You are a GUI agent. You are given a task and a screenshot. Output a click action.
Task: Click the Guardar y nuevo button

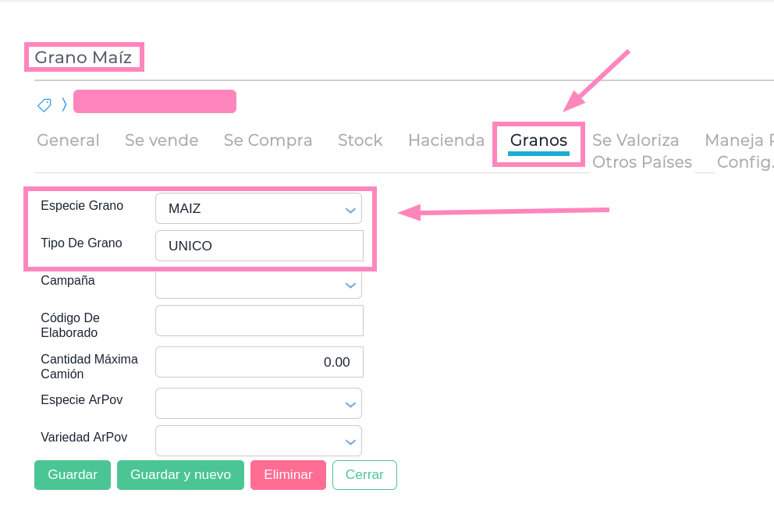coord(180,475)
